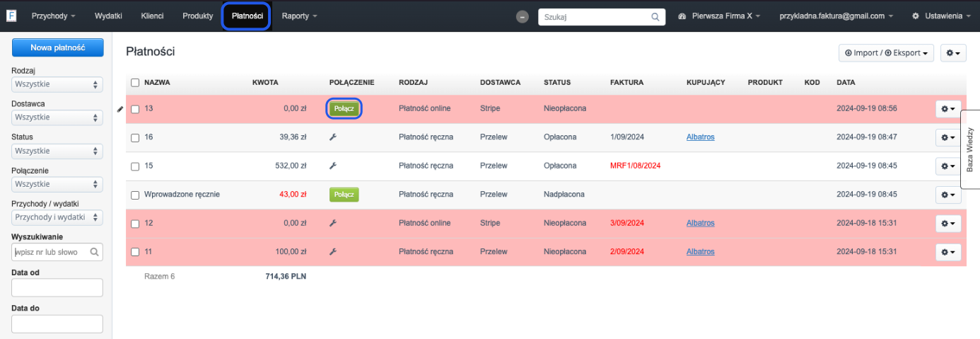
Task: Click the Data do date field
Action: 57,323
